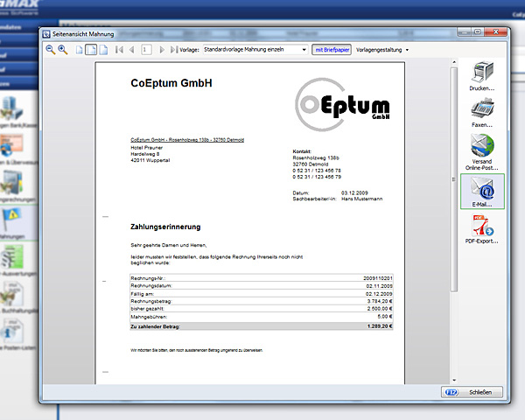Click the vertical scrollbar thumb in preview

tap(454, 179)
